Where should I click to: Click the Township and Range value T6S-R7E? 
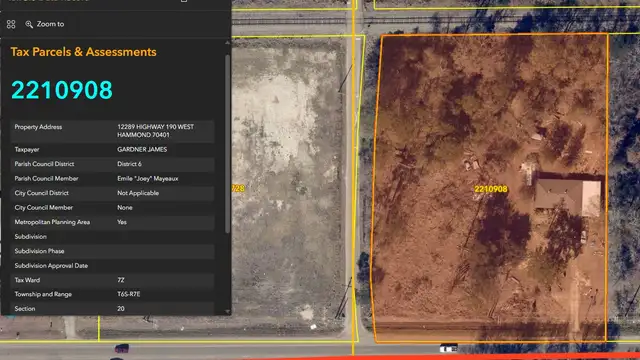coord(129,294)
